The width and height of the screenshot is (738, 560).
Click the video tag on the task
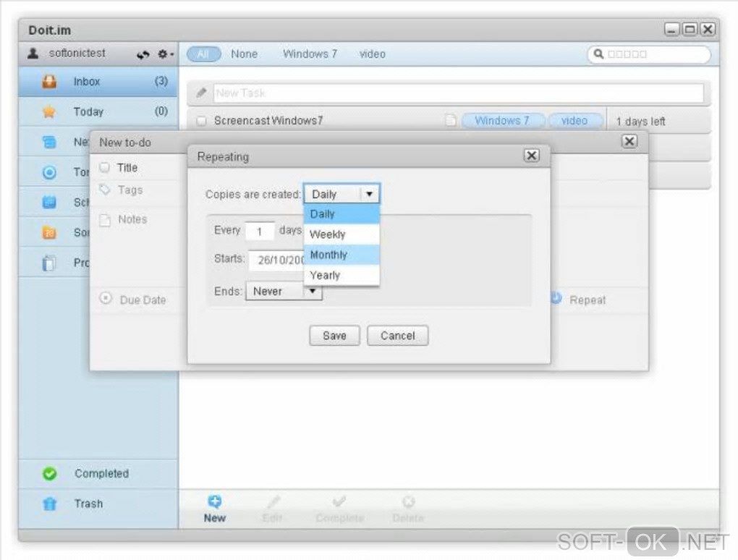pos(574,121)
